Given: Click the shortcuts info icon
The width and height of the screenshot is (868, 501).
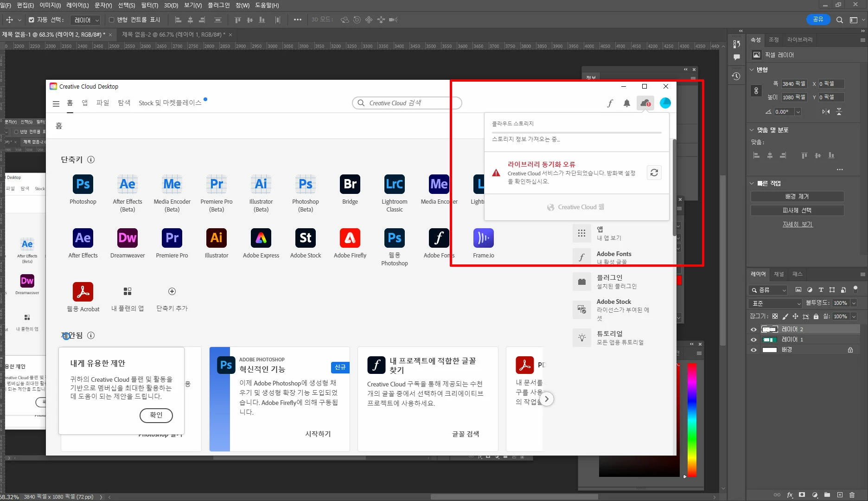Looking at the screenshot, I should coord(91,160).
